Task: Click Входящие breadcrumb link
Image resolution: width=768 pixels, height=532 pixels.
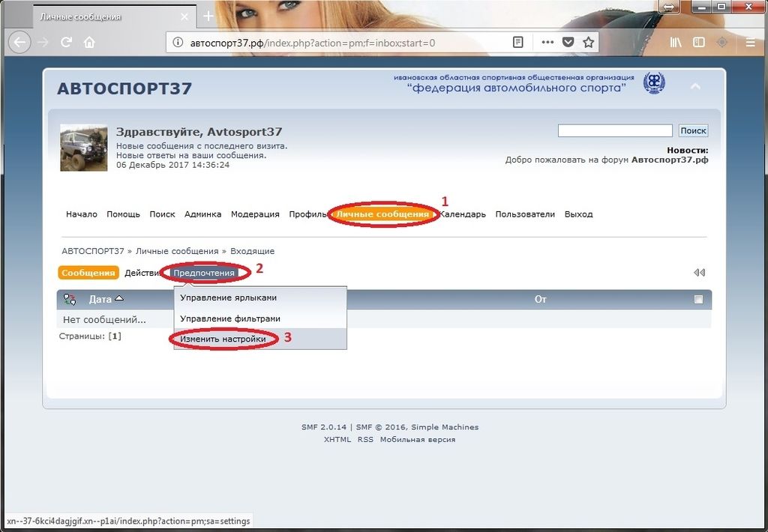Action: pos(252,251)
